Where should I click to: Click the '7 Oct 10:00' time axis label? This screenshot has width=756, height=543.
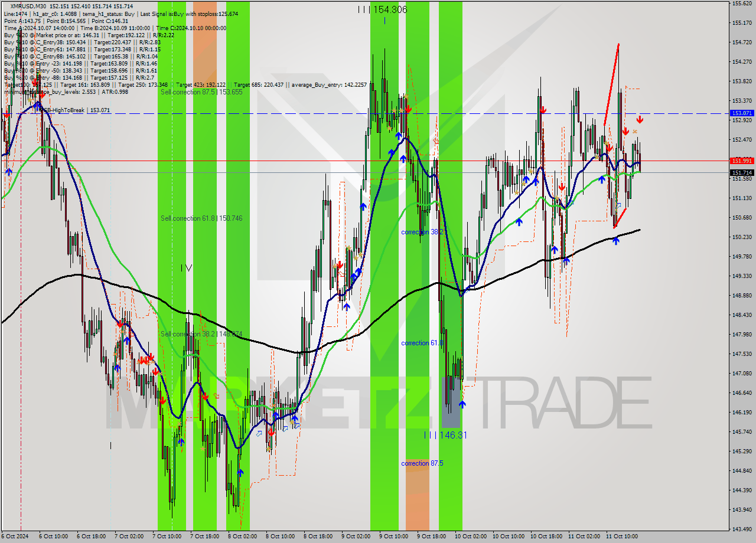point(167,537)
